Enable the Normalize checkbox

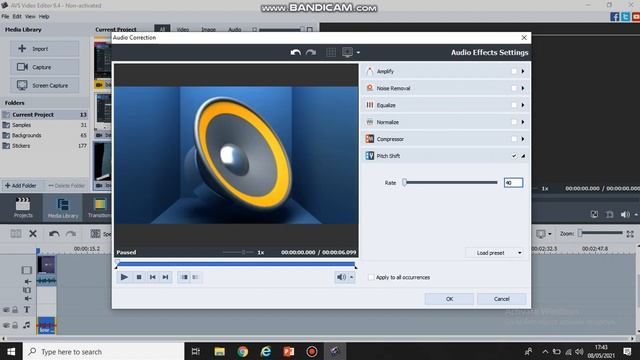514,122
